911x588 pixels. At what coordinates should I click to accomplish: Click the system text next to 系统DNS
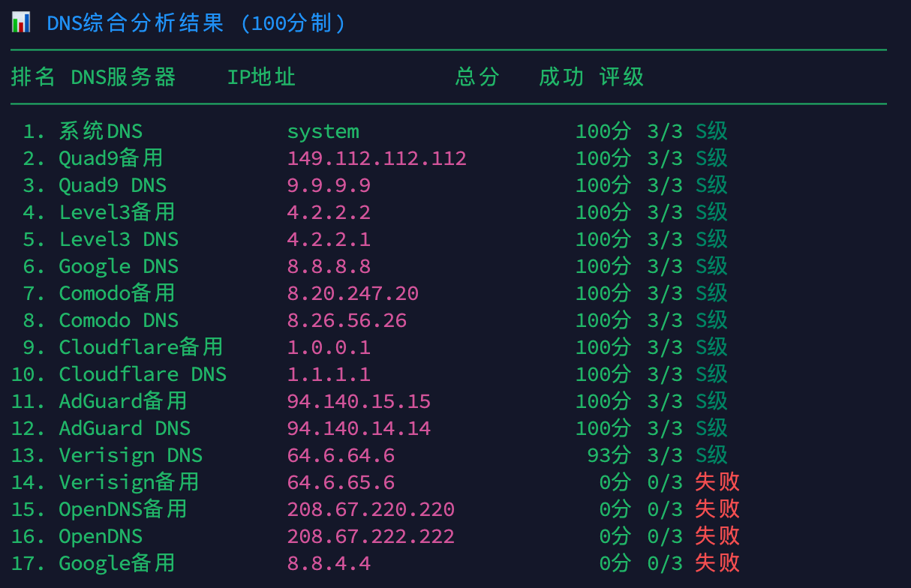tap(323, 130)
